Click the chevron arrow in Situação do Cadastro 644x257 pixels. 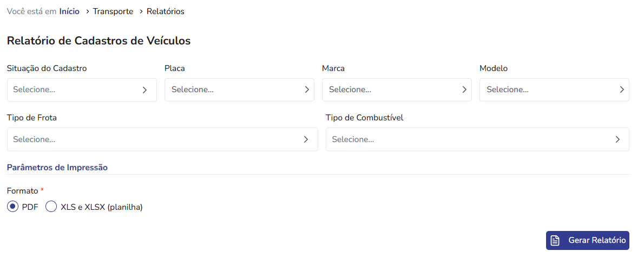coord(144,90)
